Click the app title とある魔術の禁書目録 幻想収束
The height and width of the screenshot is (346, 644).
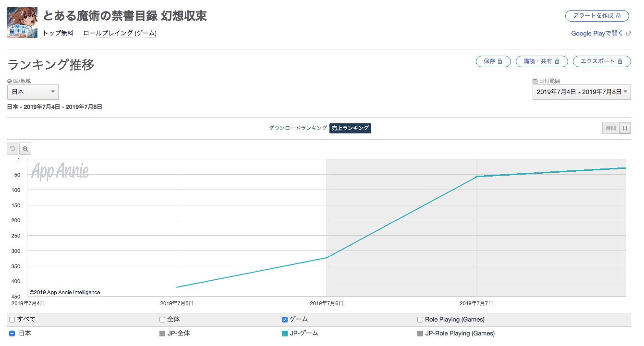[x=125, y=16]
